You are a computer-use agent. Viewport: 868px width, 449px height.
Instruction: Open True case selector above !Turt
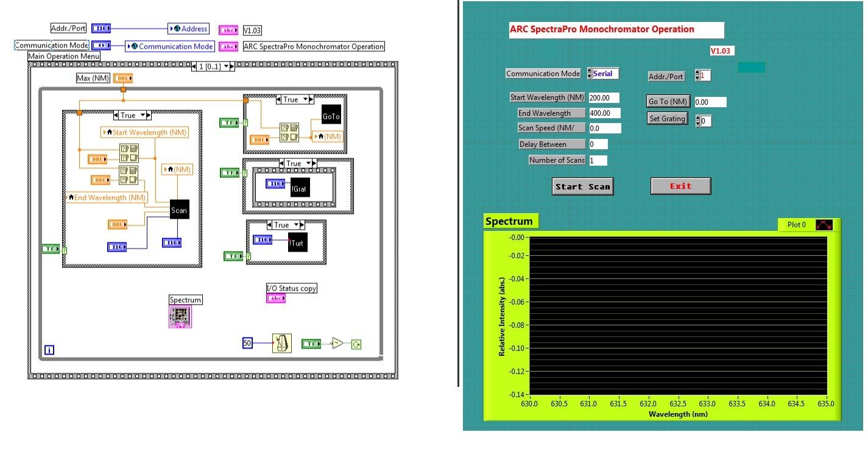[286, 225]
